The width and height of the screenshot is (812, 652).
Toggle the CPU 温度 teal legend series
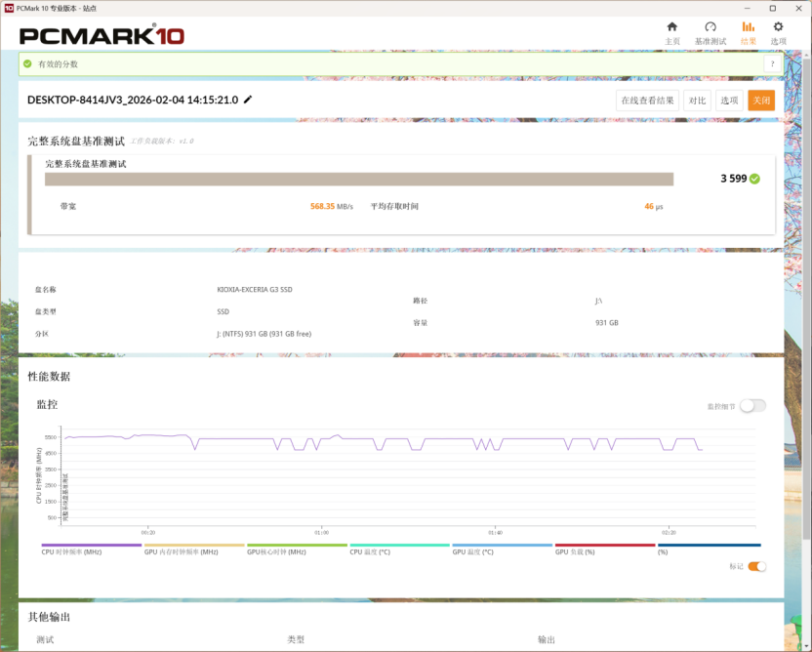pyautogui.click(x=399, y=549)
